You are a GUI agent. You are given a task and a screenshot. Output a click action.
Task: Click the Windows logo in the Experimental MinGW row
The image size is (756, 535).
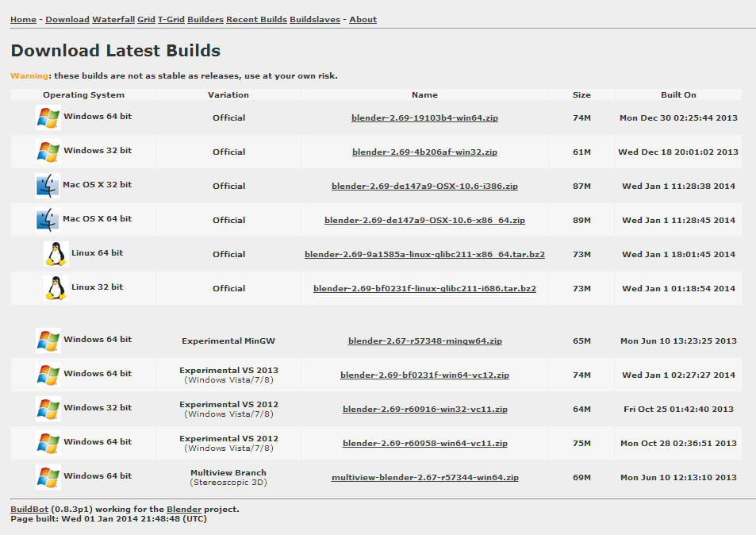pos(48,341)
